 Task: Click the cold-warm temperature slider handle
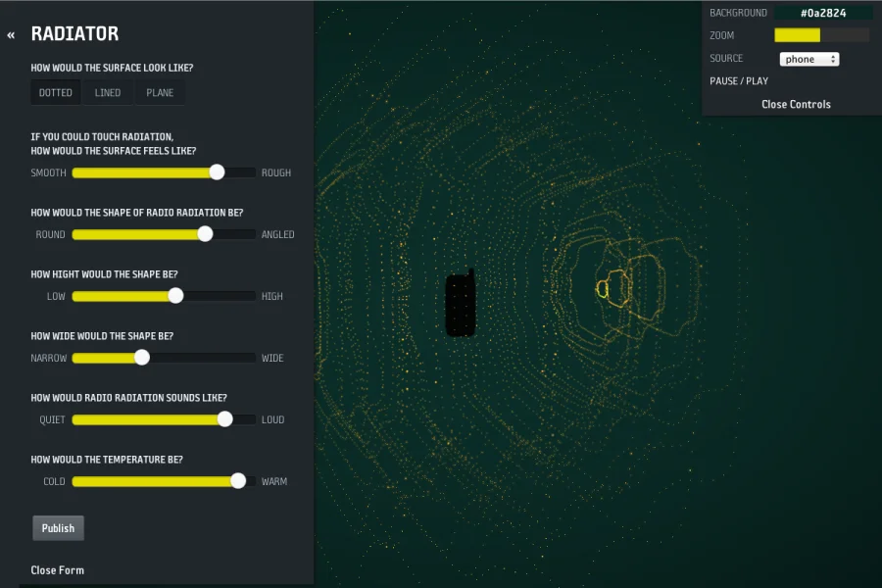(x=238, y=481)
